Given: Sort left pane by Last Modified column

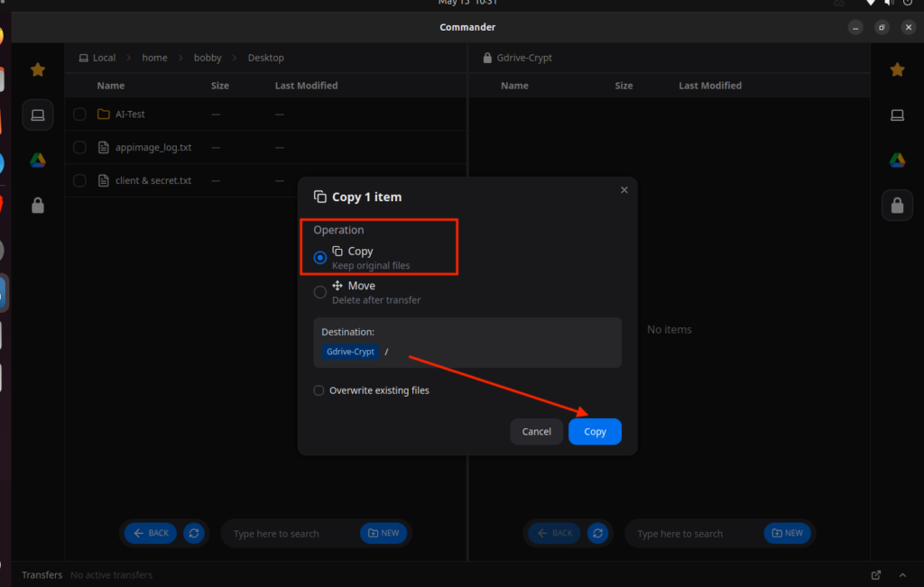Looking at the screenshot, I should click(307, 86).
